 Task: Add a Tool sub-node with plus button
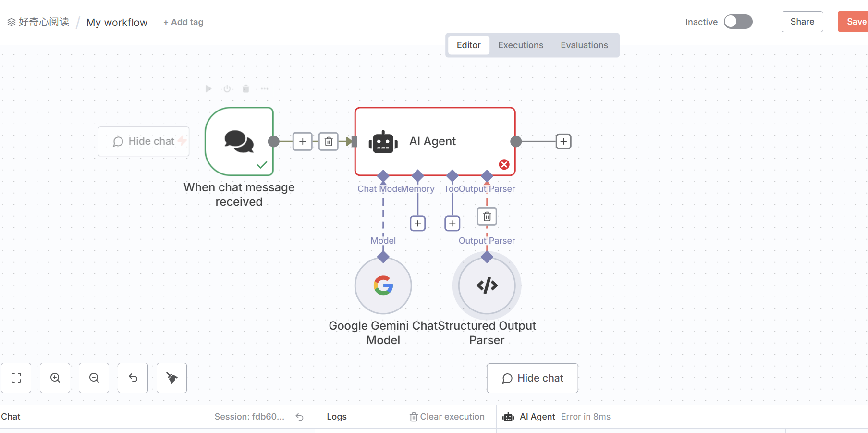(452, 223)
